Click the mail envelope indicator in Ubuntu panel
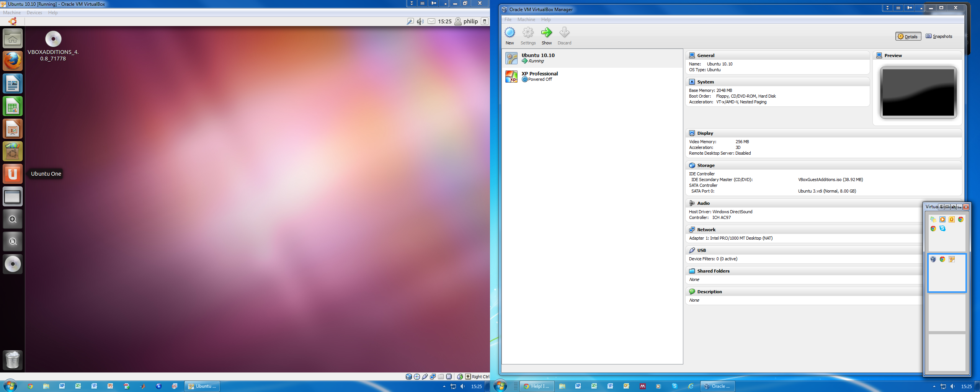Viewport: 980px width, 392px height. (431, 21)
